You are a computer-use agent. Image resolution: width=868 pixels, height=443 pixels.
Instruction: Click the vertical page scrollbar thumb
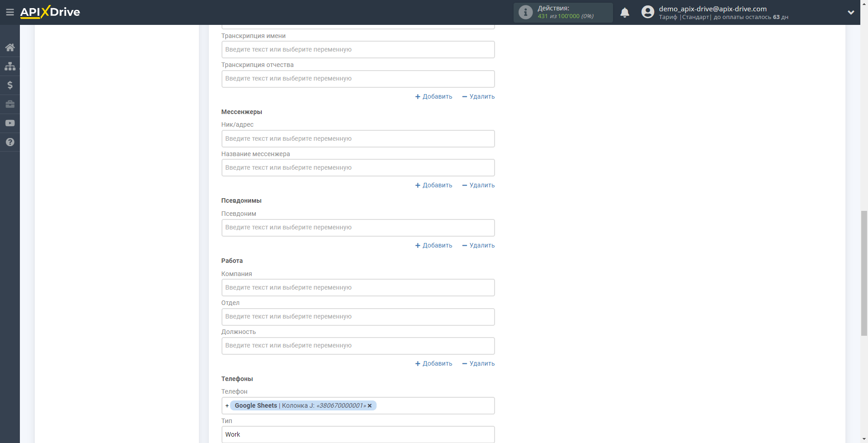(864, 273)
